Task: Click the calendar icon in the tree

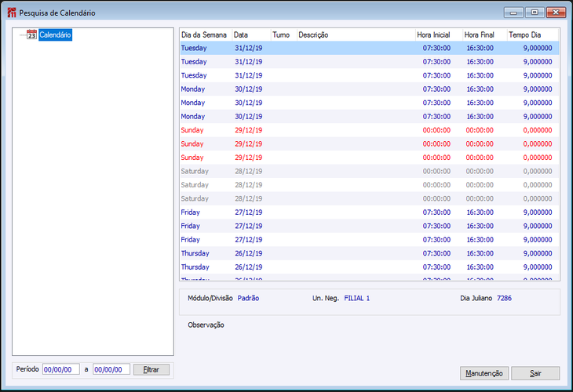Action: 32,34
